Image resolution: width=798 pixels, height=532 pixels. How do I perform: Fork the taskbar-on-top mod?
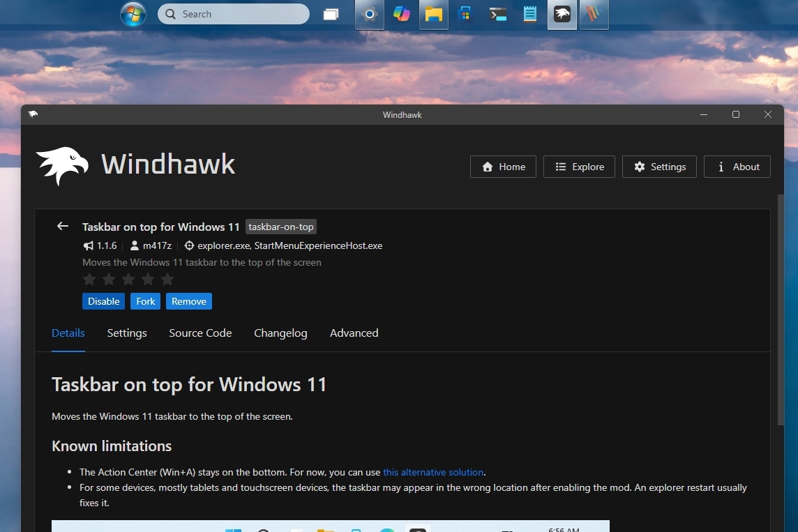(x=145, y=301)
